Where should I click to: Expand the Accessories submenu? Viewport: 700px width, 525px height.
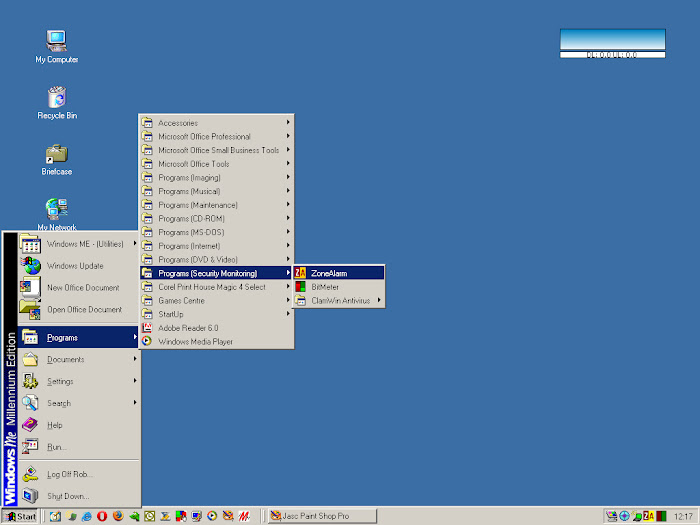click(x=217, y=122)
